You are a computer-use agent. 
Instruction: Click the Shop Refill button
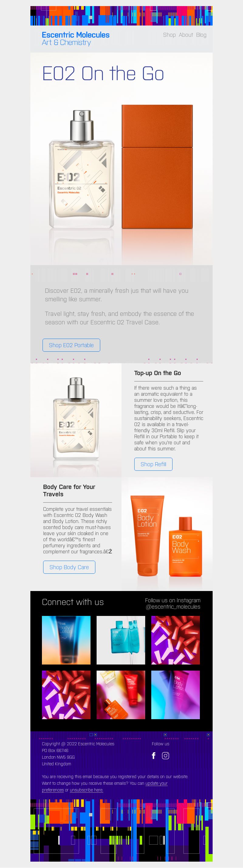click(153, 464)
